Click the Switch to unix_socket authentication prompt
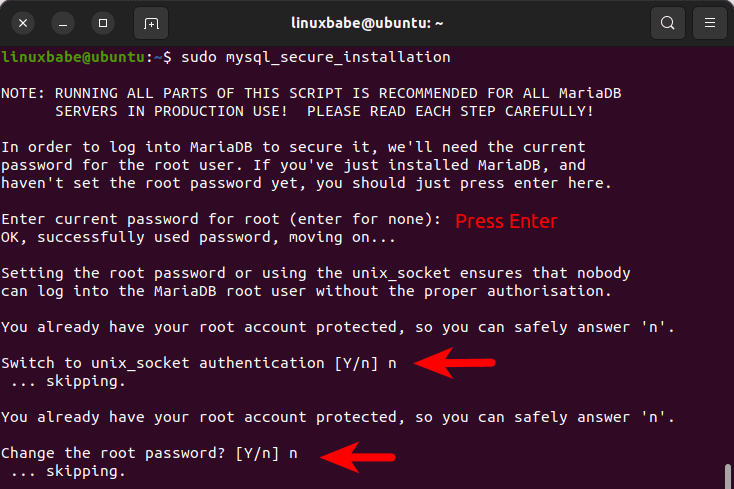The height and width of the screenshot is (489, 734). (x=198, y=363)
